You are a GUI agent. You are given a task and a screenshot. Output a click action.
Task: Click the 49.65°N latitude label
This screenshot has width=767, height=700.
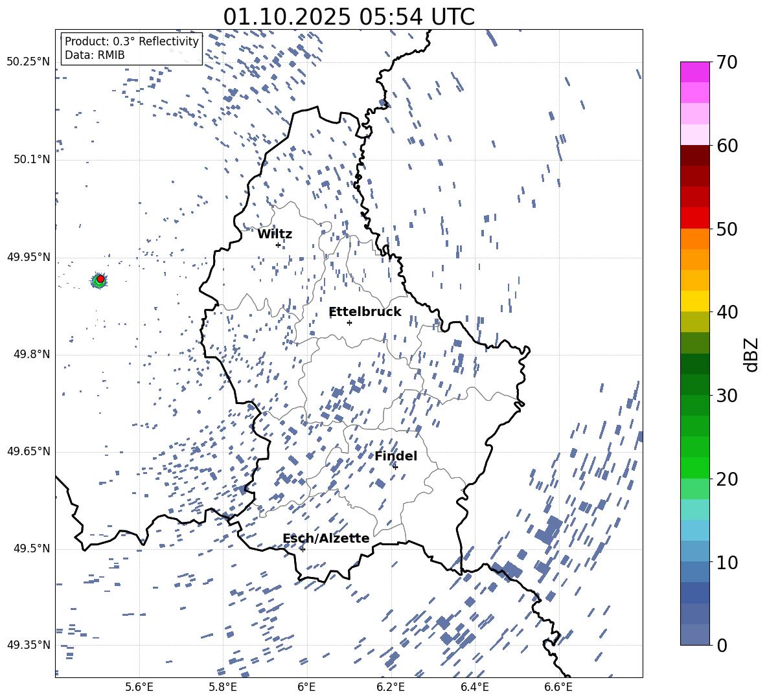click(29, 451)
